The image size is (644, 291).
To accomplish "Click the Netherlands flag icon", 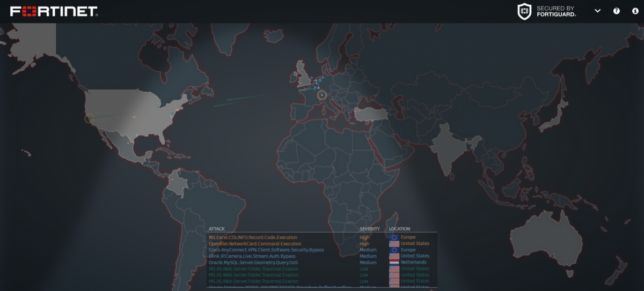I will 394,263.
